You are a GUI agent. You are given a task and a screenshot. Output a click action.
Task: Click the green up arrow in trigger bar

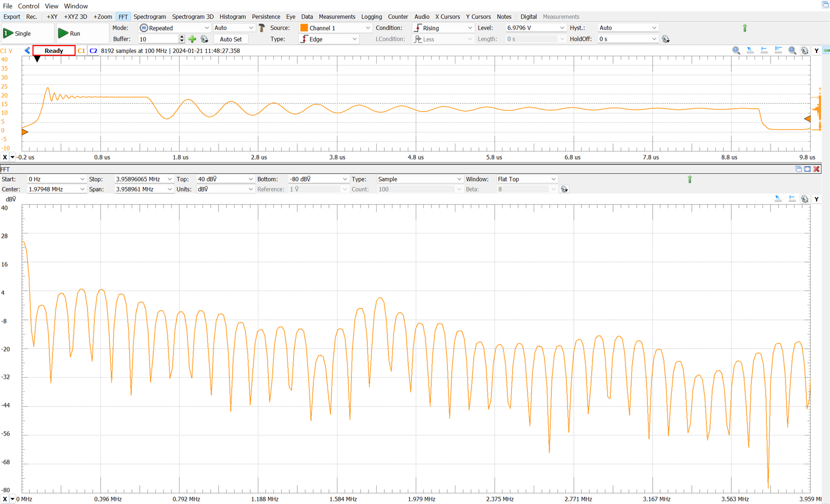(744, 28)
